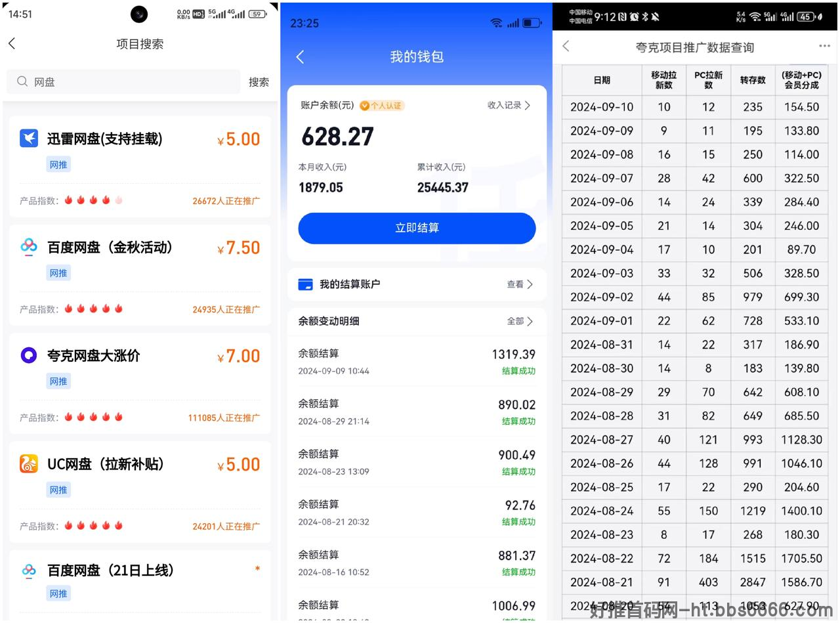Tap the magnifier icon in search field

22,81
